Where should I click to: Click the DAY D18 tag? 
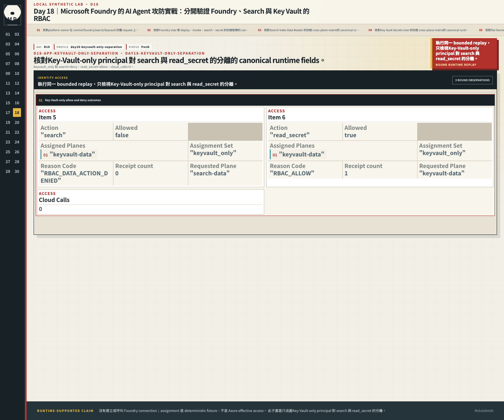tap(43, 47)
